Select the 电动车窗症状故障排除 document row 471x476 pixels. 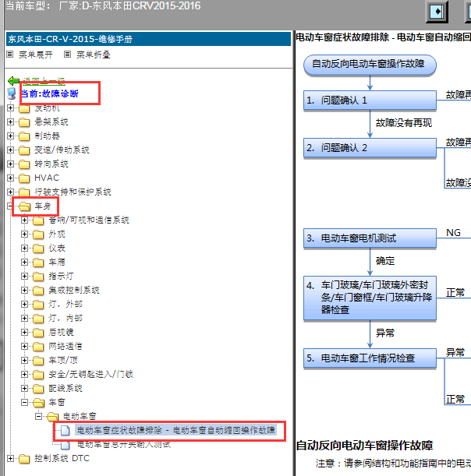[x=175, y=430]
